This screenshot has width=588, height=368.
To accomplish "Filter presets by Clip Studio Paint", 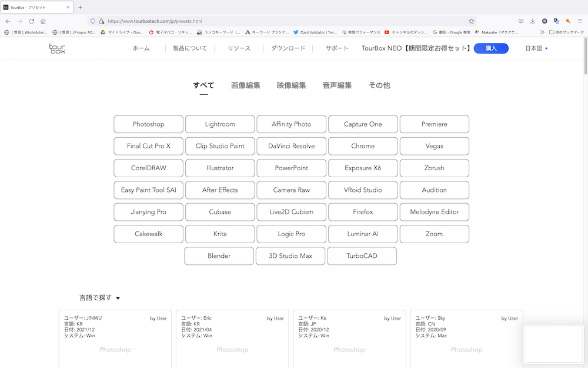I will (x=220, y=146).
